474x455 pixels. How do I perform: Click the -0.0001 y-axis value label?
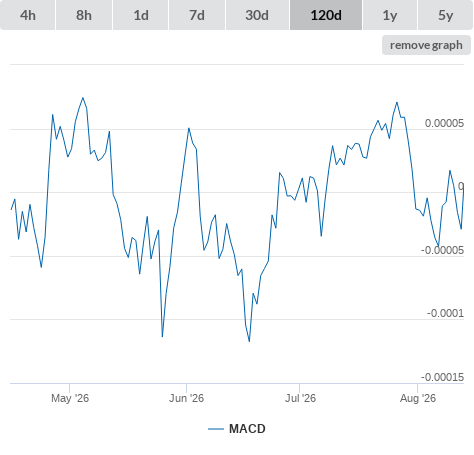(x=445, y=313)
